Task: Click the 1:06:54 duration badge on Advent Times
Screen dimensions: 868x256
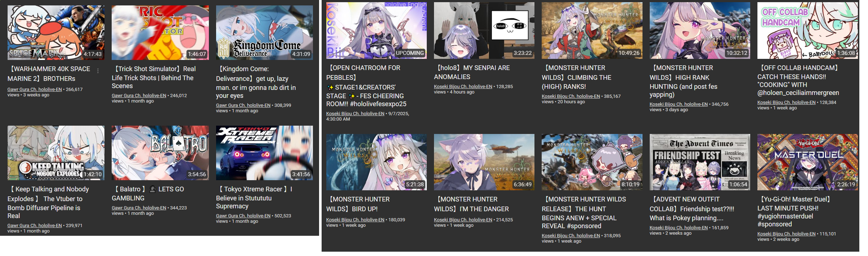Action: pyautogui.click(x=738, y=185)
